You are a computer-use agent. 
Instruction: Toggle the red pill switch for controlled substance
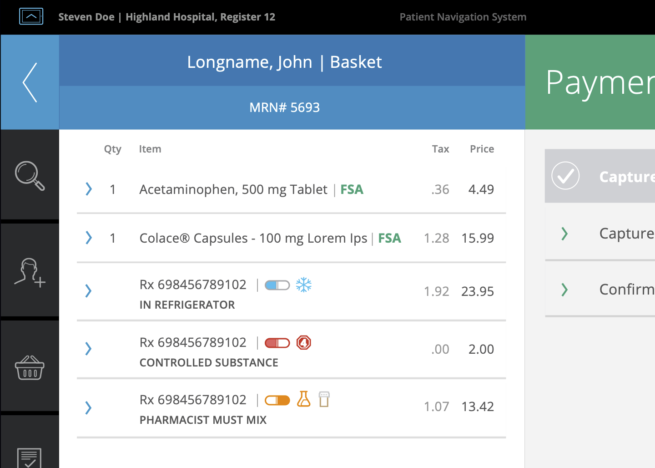pos(277,343)
